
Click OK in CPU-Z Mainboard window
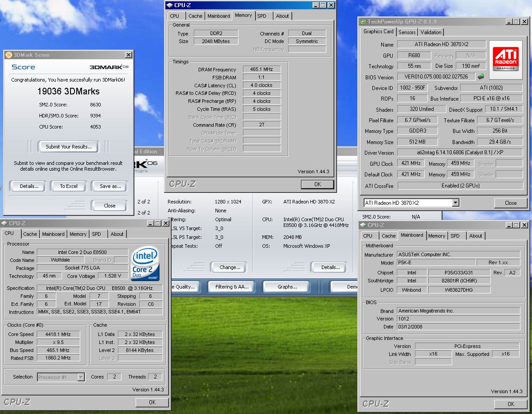pos(511,404)
